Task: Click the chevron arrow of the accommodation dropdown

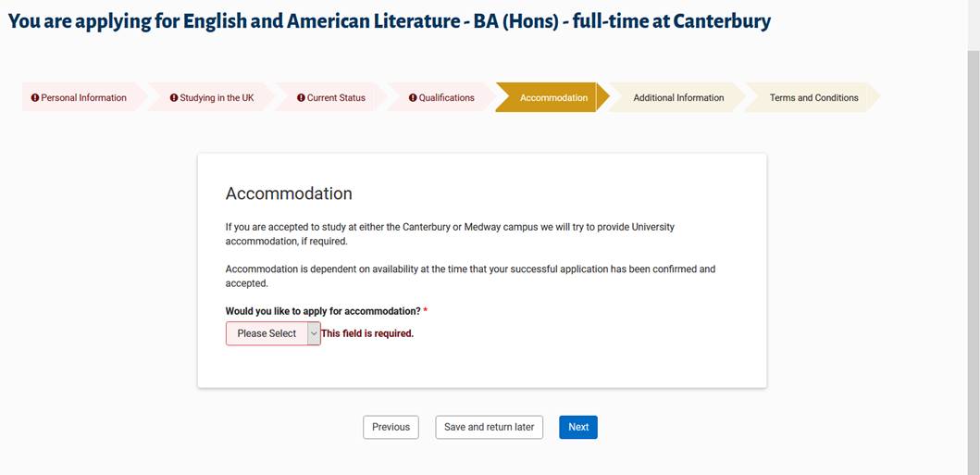Action: tap(314, 333)
